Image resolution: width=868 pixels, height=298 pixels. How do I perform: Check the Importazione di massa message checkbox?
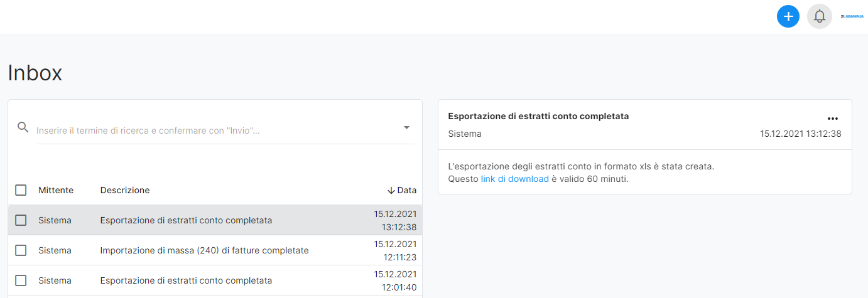21,250
